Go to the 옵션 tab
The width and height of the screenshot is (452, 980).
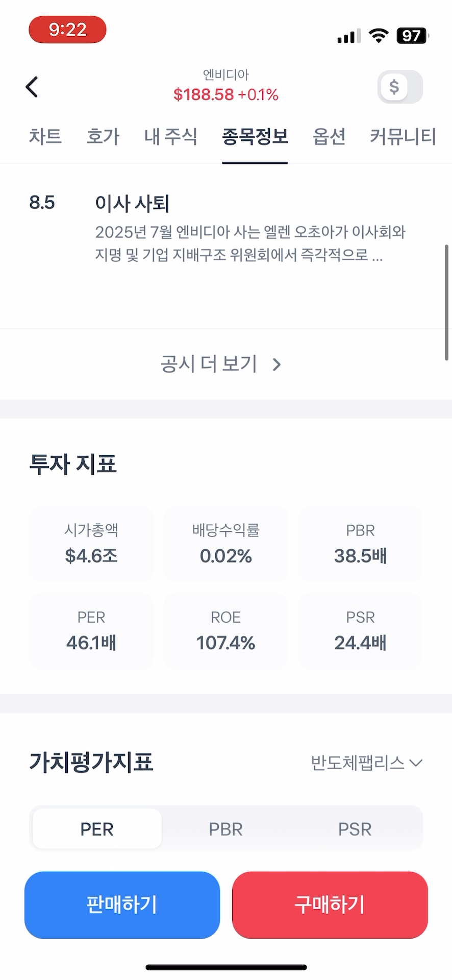[x=329, y=136]
